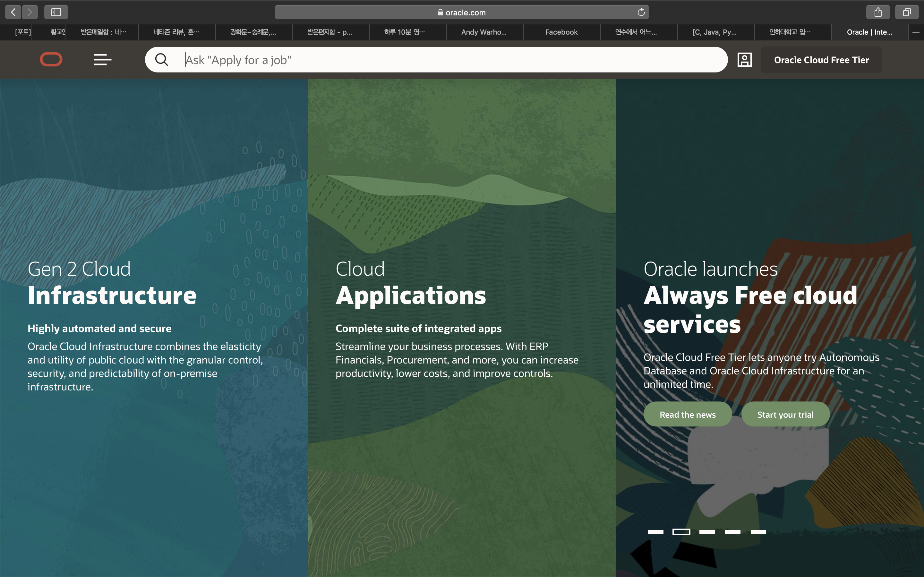The height and width of the screenshot is (577, 924).
Task: Switch to the Facebook tab
Action: click(561, 32)
